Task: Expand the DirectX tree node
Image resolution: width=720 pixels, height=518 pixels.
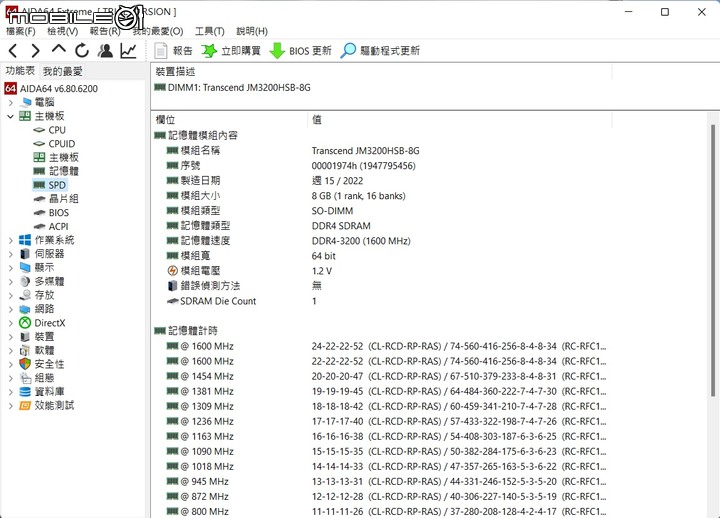Action: [x=11, y=323]
